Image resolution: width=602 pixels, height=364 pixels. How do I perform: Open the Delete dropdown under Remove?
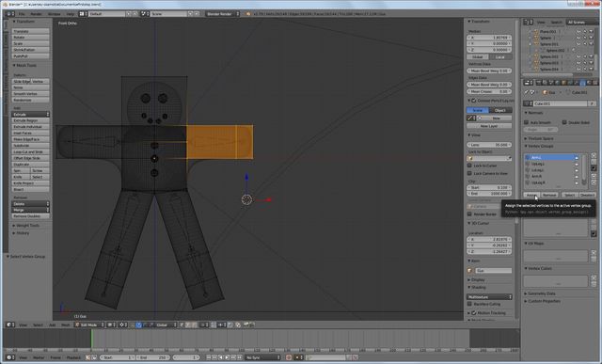pyautogui.click(x=31, y=204)
